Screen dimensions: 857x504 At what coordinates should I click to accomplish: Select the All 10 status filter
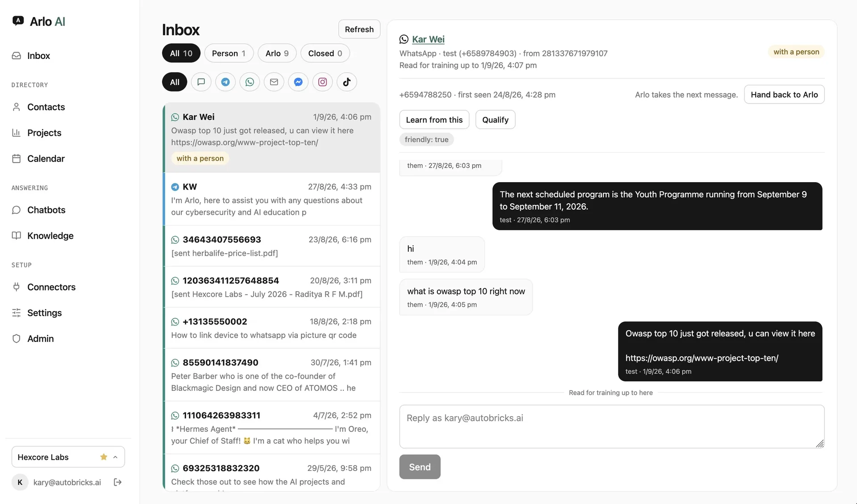point(181,53)
